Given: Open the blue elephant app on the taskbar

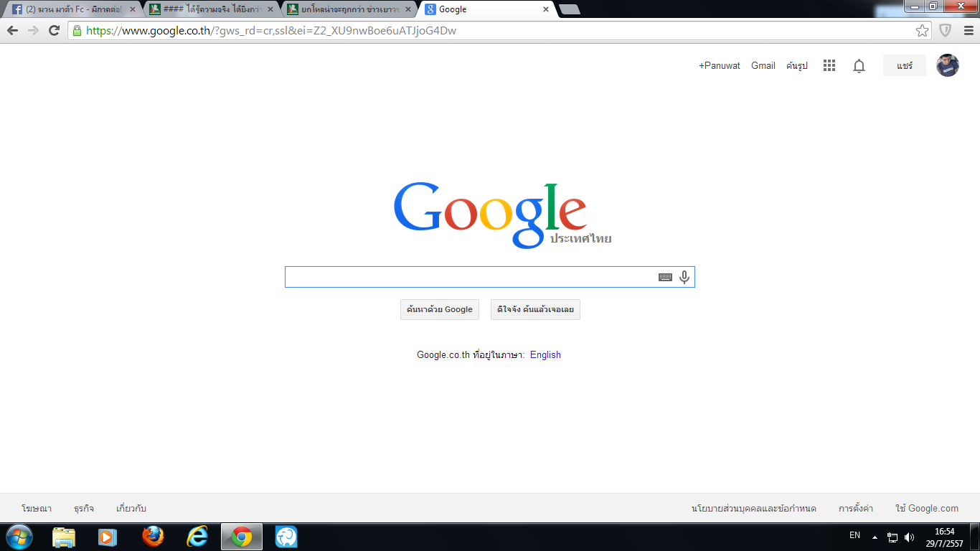Looking at the screenshot, I should (286, 537).
